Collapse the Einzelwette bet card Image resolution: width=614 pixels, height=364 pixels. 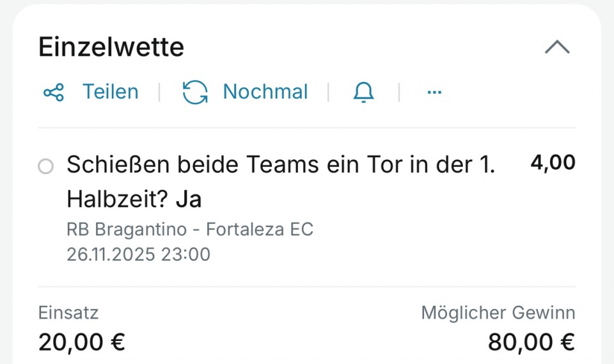[556, 47]
